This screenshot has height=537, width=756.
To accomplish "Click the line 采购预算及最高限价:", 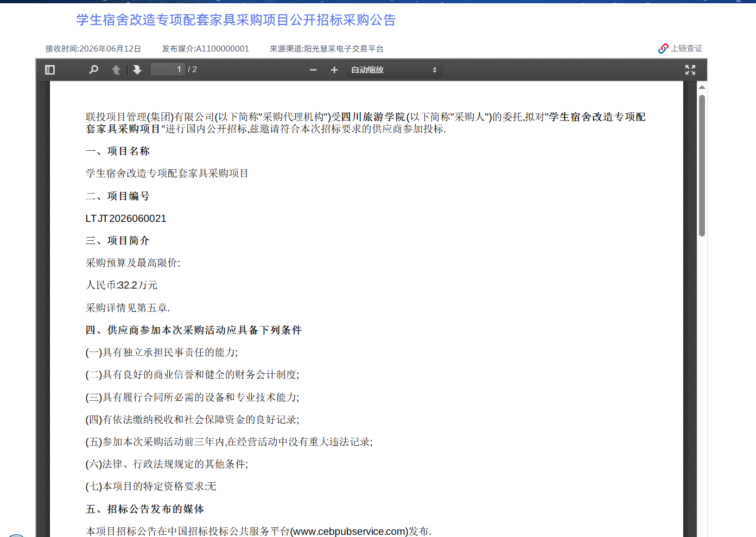I will pyautogui.click(x=133, y=263).
